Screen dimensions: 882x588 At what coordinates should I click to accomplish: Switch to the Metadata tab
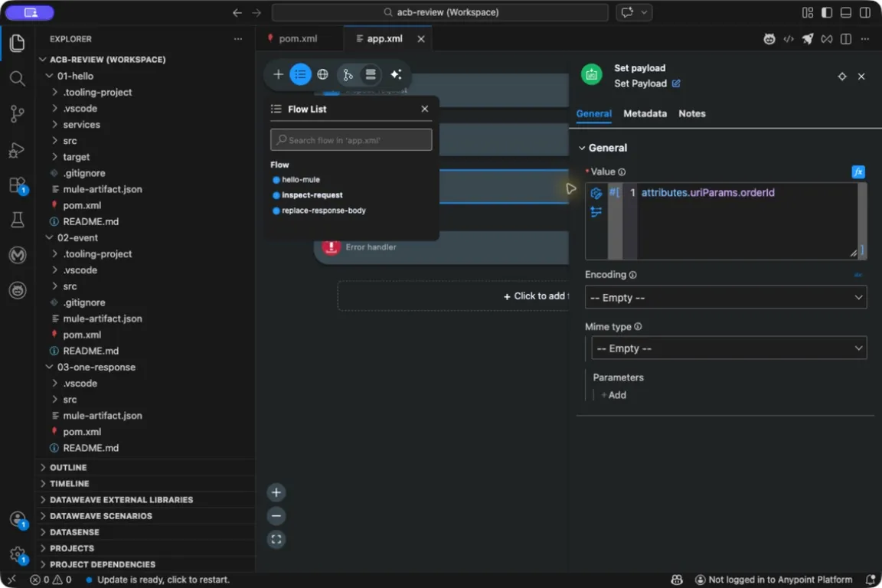pos(645,113)
